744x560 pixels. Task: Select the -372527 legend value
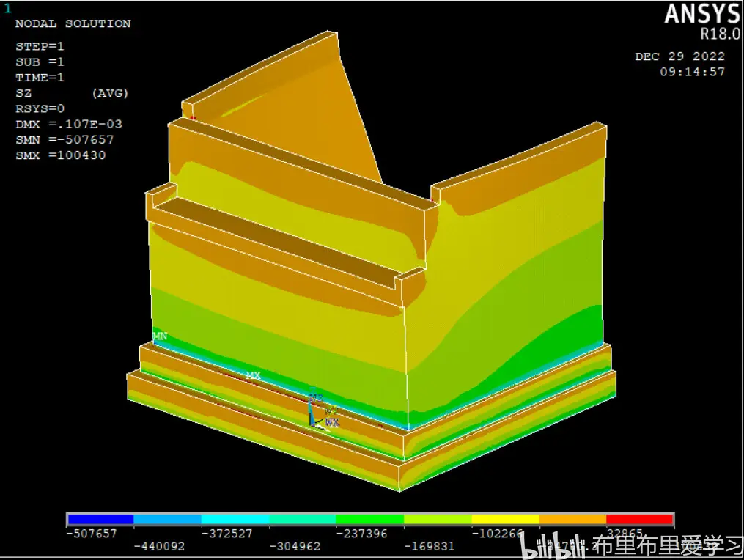tap(226, 534)
